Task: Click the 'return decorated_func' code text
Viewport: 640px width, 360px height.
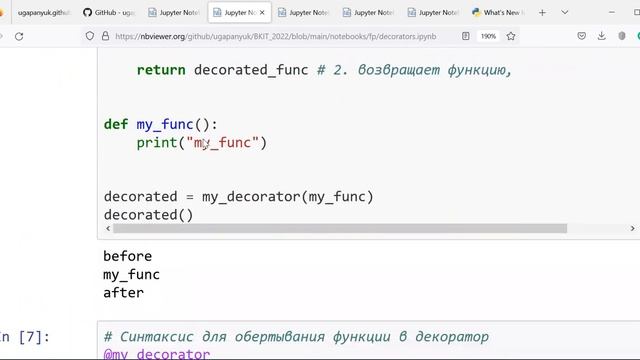Action: (222, 70)
